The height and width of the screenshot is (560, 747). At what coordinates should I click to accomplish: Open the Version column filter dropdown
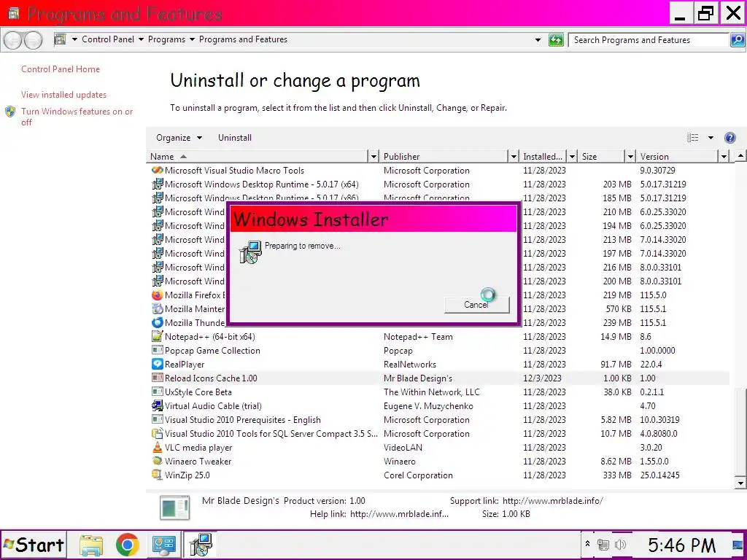tap(724, 156)
